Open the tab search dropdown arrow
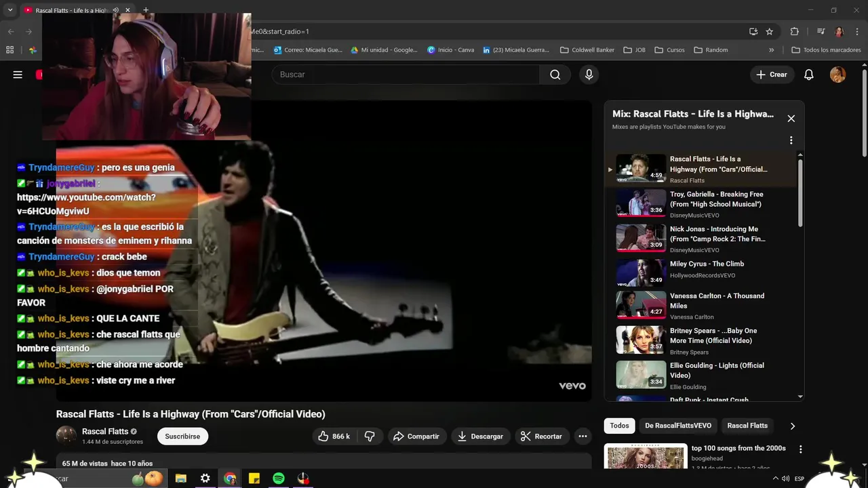This screenshot has width=868, height=488. click(10, 10)
